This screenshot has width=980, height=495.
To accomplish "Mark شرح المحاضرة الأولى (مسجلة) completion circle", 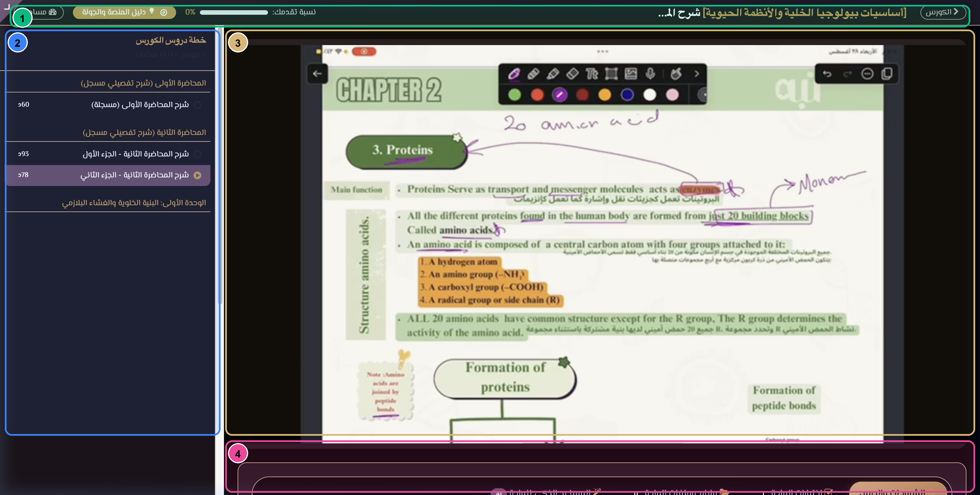I will [197, 105].
